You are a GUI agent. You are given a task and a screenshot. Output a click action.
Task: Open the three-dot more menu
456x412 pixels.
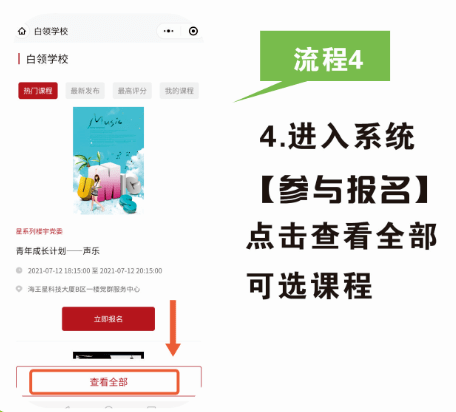click(x=169, y=31)
